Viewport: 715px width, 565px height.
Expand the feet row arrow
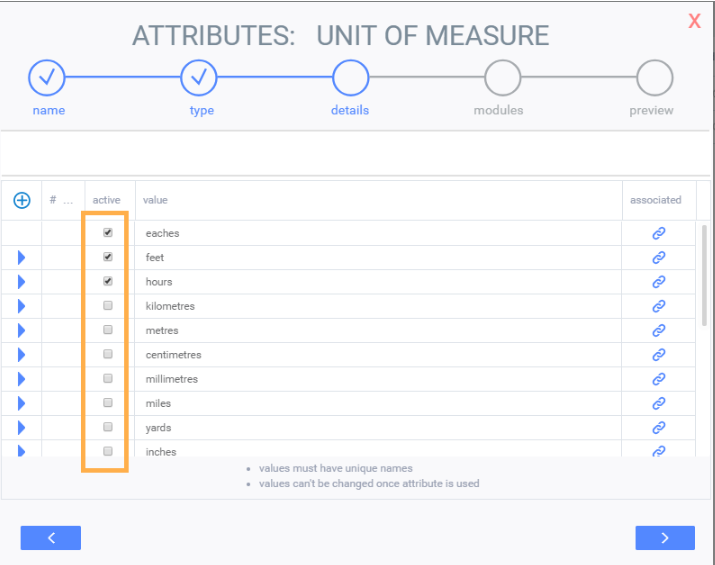coord(21,258)
